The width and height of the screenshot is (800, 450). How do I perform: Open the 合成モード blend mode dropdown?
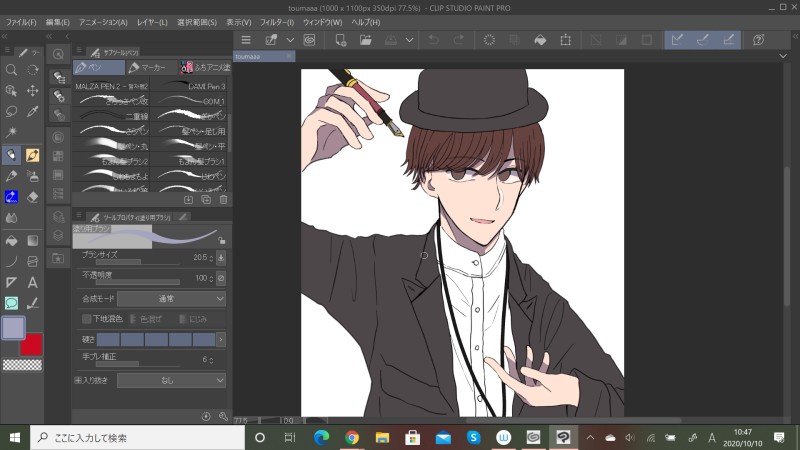point(171,298)
